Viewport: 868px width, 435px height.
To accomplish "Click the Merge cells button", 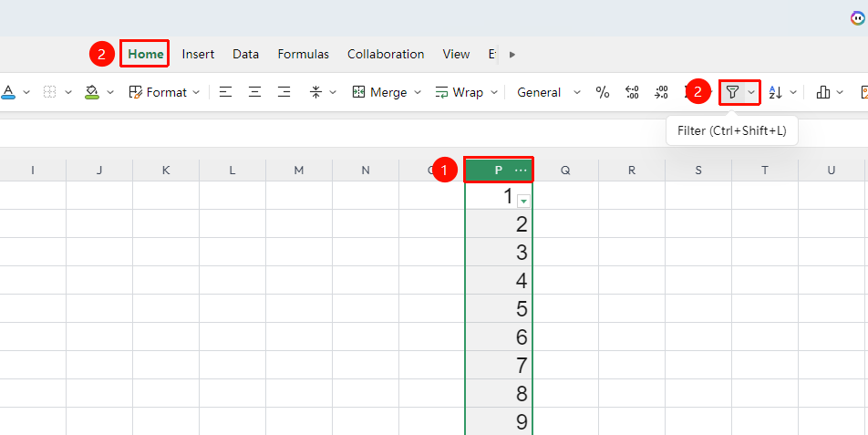I will (x=379, y=92).
